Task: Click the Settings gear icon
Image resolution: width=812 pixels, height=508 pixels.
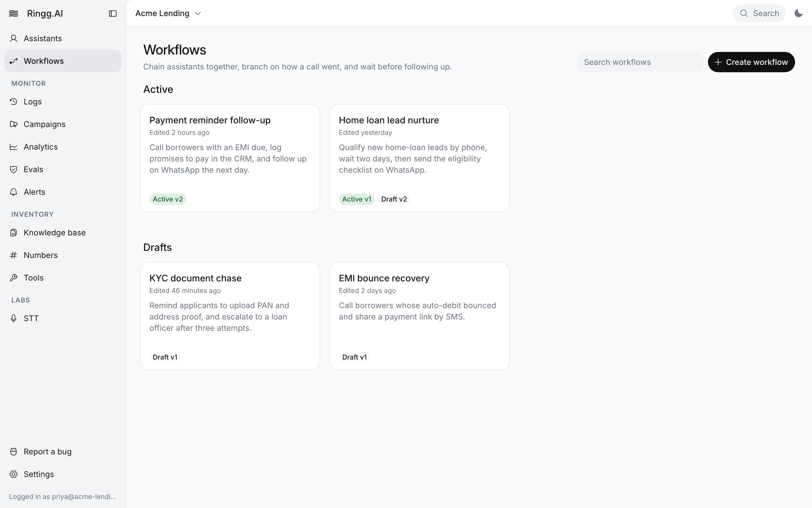Action: [14, 474]
